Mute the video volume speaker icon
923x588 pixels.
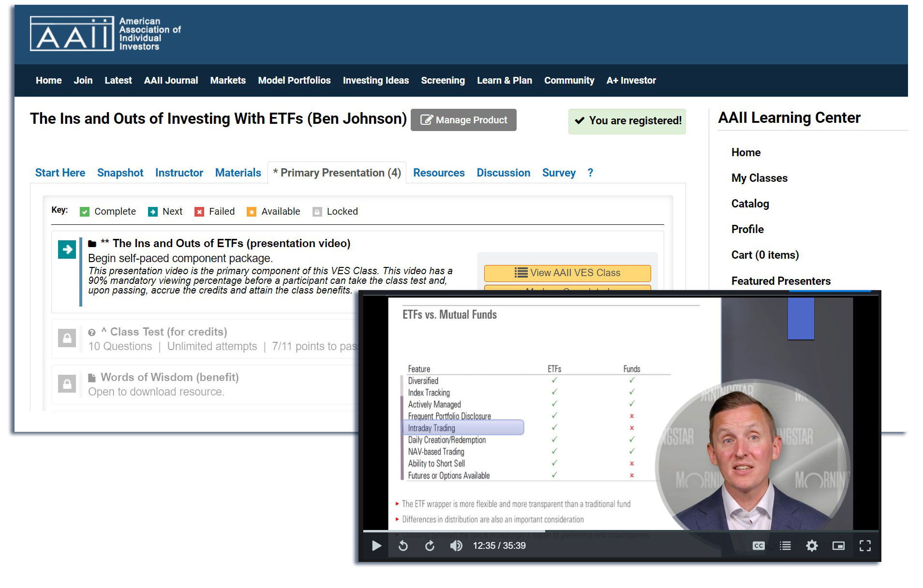click(456, 546)
